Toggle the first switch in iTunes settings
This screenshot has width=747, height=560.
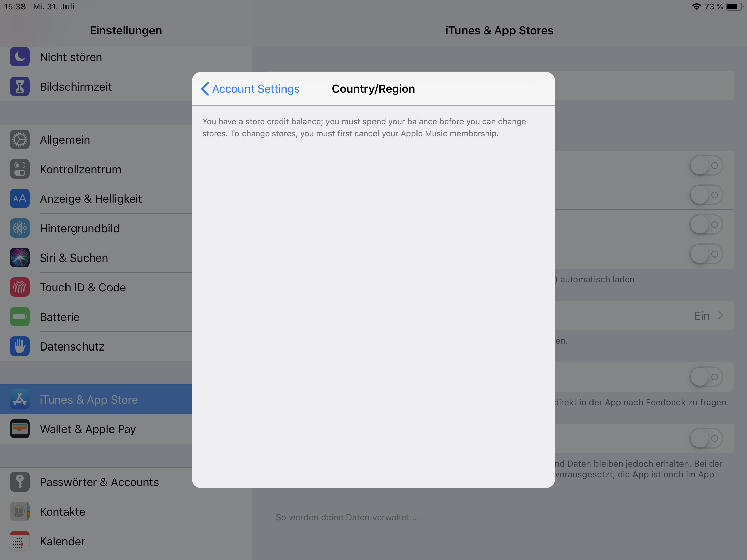706,166
